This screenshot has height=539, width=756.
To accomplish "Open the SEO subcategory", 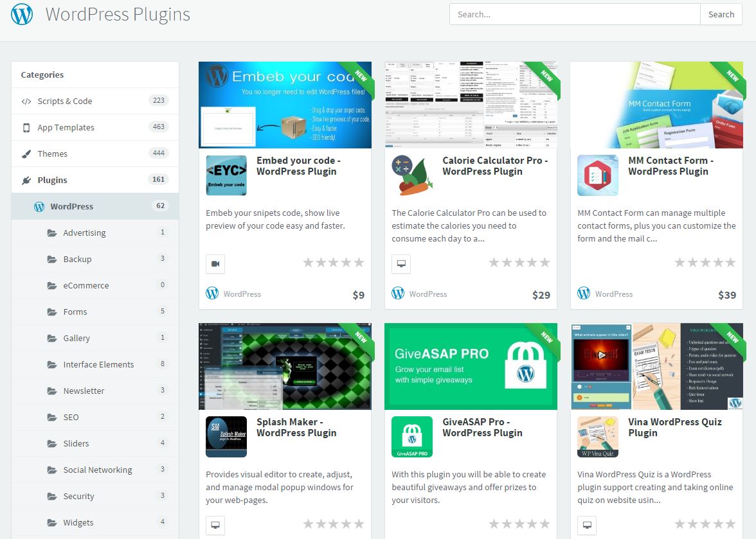I will 95,417.
